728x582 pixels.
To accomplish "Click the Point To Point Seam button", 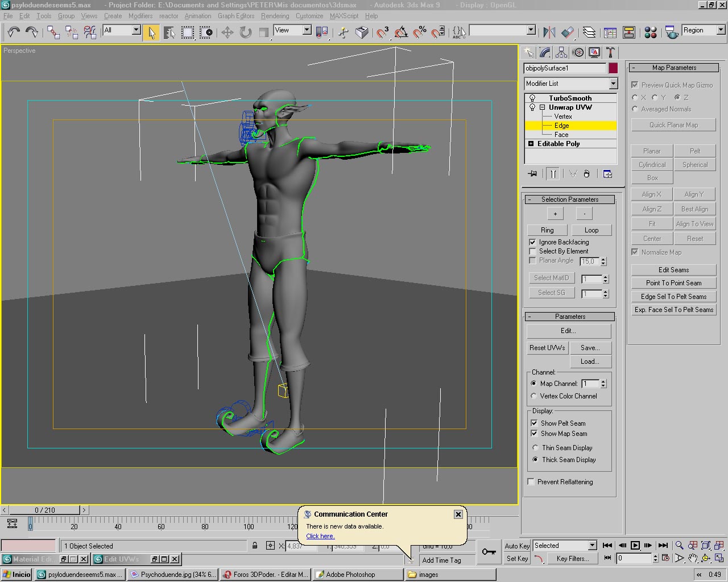I will click(673, 283).
